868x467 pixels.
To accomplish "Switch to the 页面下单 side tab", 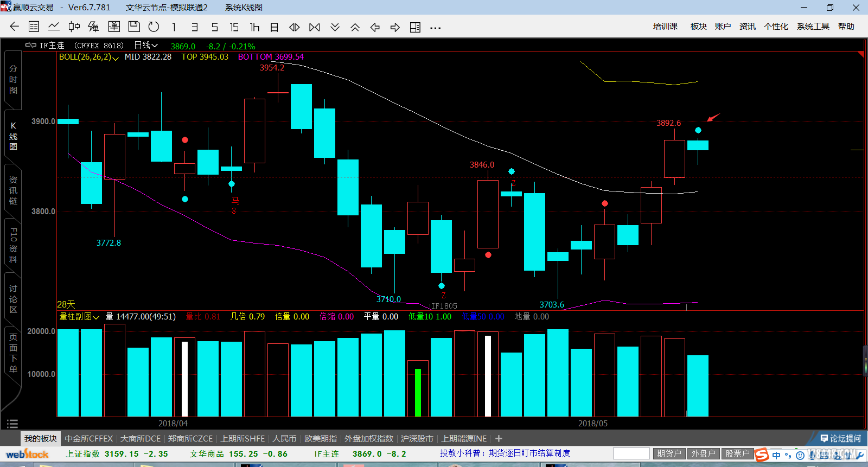I will [x=13, y=353].
